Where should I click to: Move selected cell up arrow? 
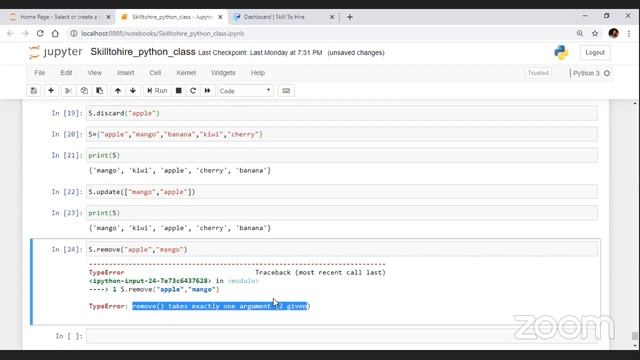click(118, 91)
